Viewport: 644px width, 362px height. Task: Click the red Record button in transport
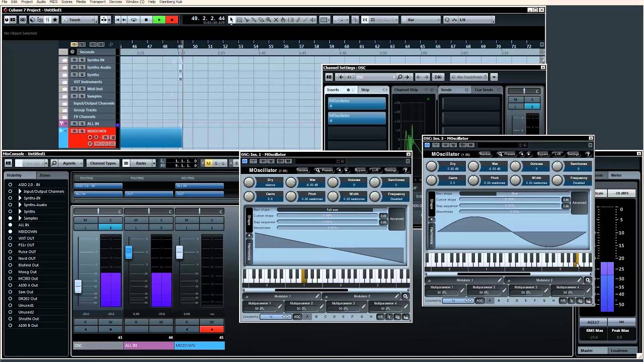[x=172, y=20]
